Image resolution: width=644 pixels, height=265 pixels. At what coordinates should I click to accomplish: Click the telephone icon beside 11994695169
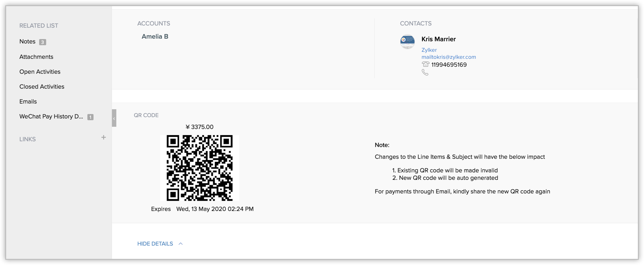pyautogui.click(x=425, y=64)
